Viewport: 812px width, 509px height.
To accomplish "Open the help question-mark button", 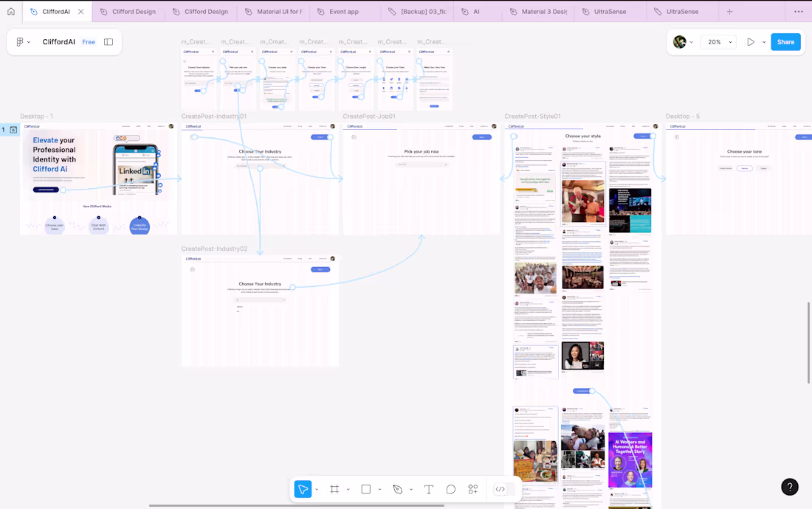I will (x=789, y=487).
